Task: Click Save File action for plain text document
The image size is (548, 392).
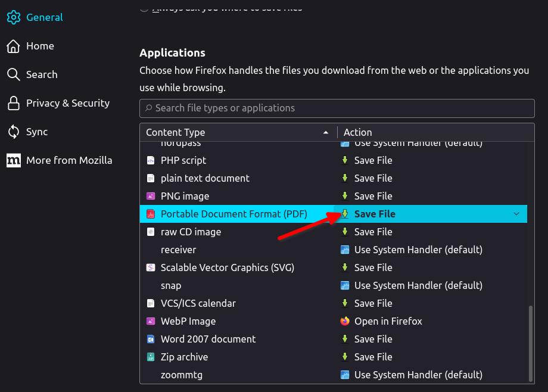Action: 373,178
